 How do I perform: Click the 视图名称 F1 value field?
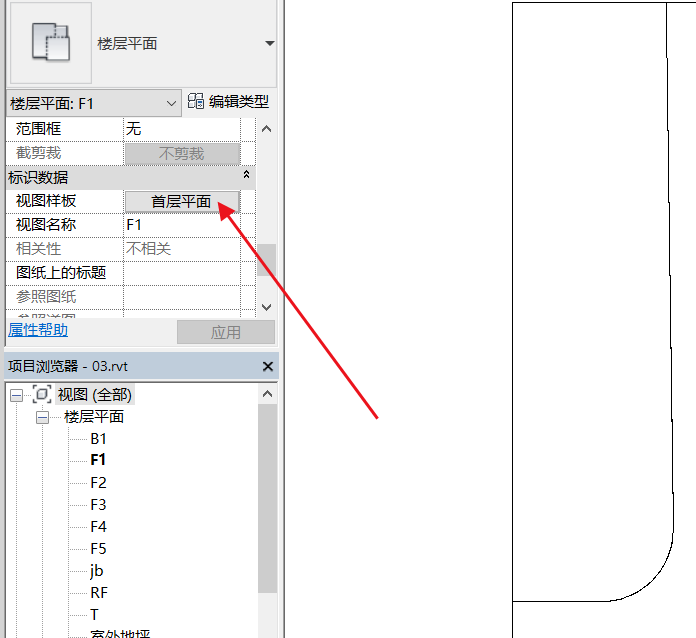point(181,225)
